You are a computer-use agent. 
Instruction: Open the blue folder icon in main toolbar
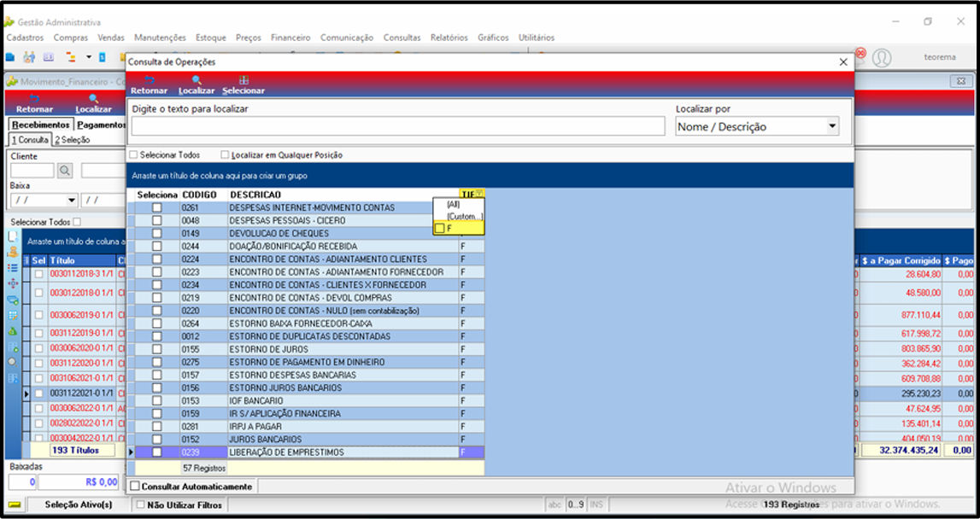coord(10,57)
